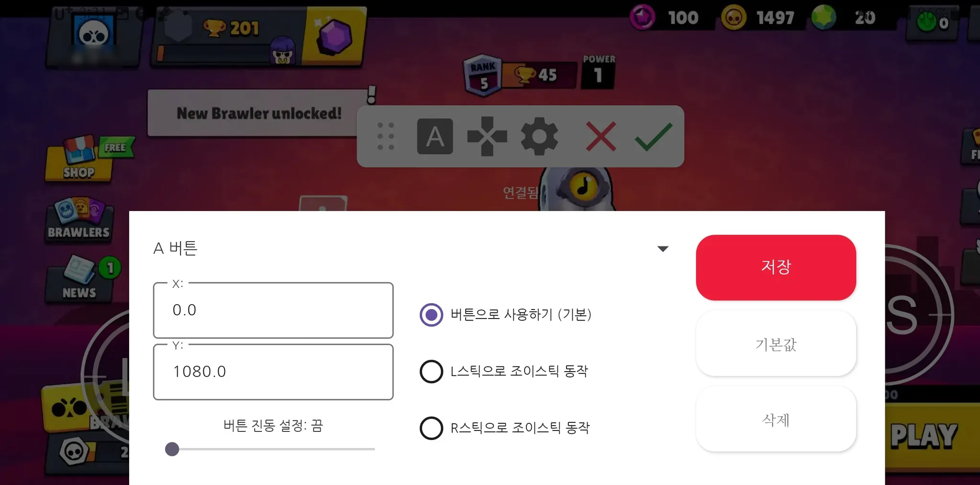
Task: Click the D-pad joystick icon
Action: pyautogui.click(x=487, y=136)
